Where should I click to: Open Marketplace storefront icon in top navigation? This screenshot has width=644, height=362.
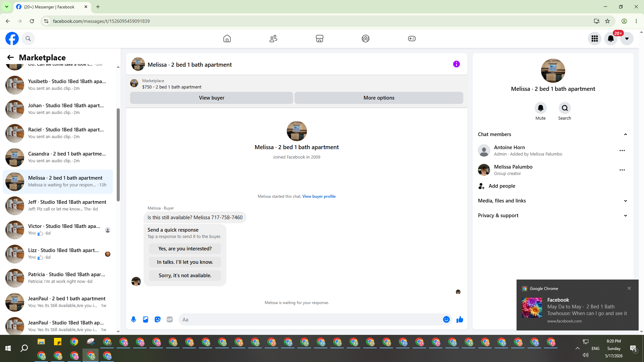click(320, 39)
